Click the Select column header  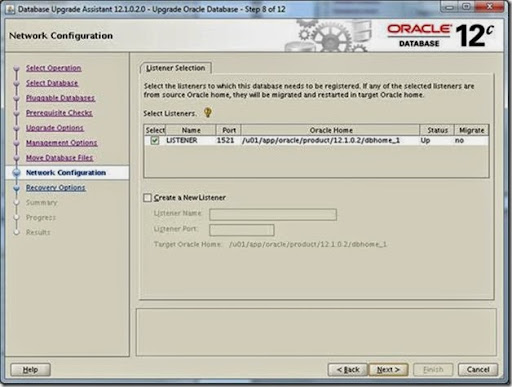[155, 130]
